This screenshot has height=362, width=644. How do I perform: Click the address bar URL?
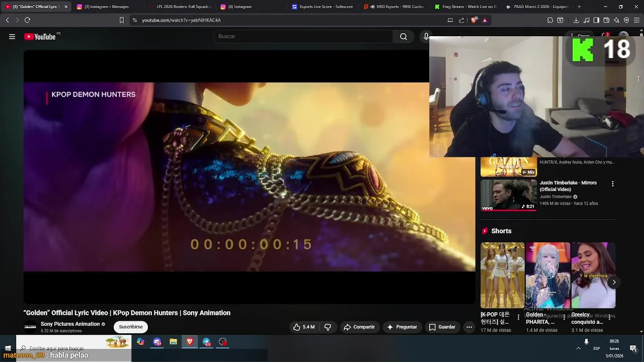[x=181, y=20]
